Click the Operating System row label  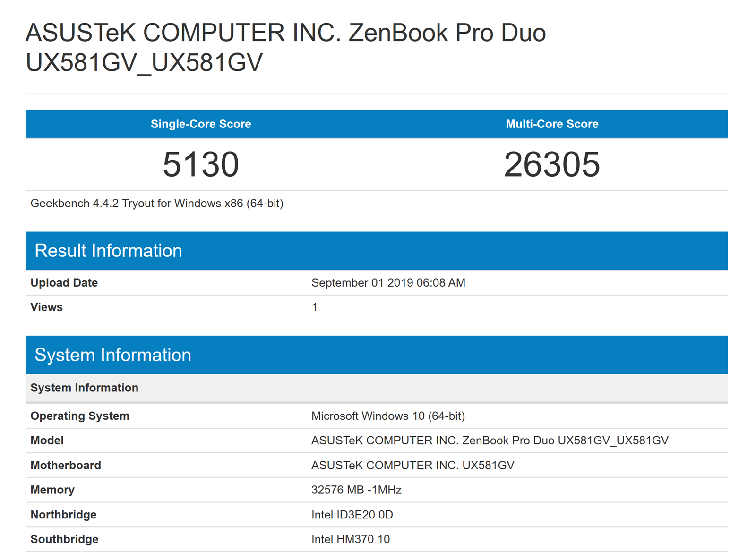click(80, 416)
